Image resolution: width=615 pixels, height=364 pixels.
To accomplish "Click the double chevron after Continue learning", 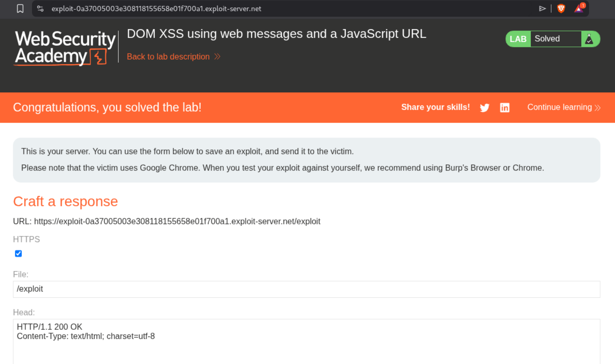I will (x=598, y=108).
